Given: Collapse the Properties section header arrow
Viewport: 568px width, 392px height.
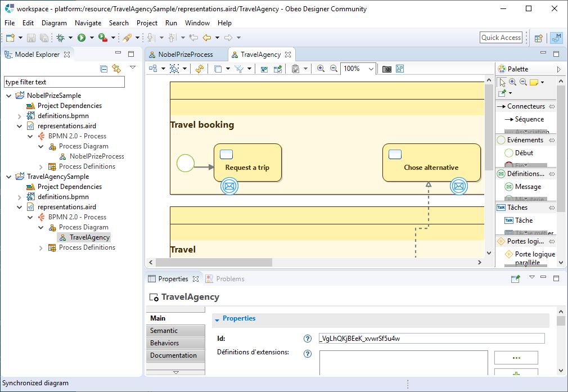Looking at the screenshot, I should (217, 320).
